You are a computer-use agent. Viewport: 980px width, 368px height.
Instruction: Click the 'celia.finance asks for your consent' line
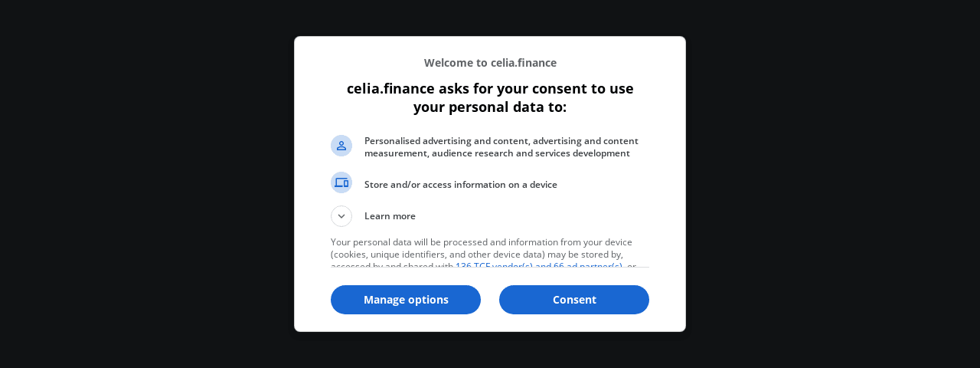pos(490,88)
